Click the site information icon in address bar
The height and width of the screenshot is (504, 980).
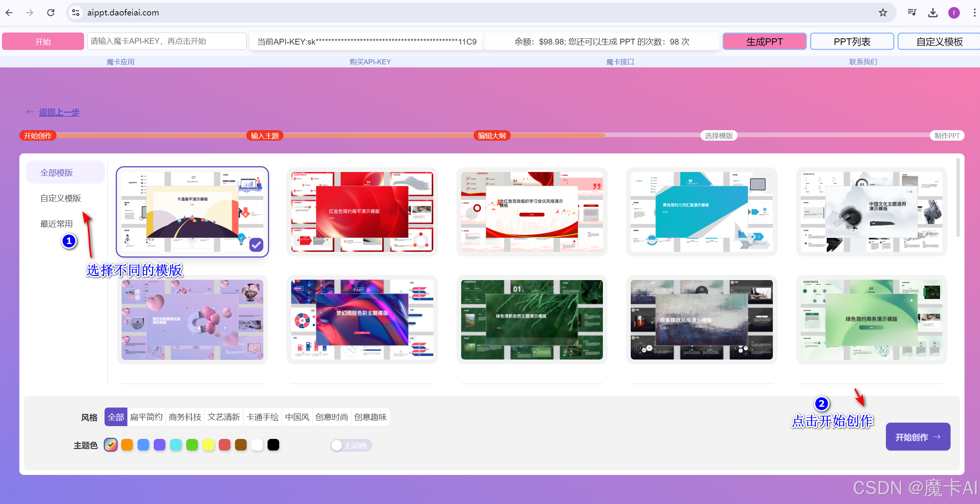(76, 13)
